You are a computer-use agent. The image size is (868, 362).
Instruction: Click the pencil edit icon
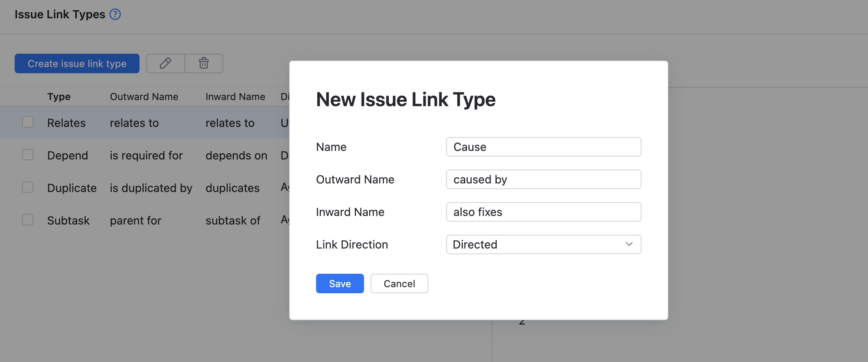pyautogui.click(x=165, y=63)
